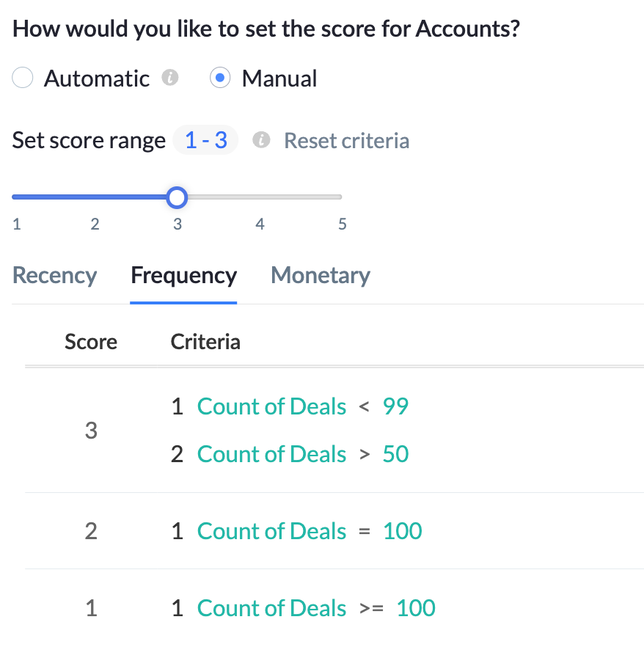Image resolution: width=644 pixels, height=647 pixels.
Task: Click slider track near value 5
Action: tap(340, 197)
